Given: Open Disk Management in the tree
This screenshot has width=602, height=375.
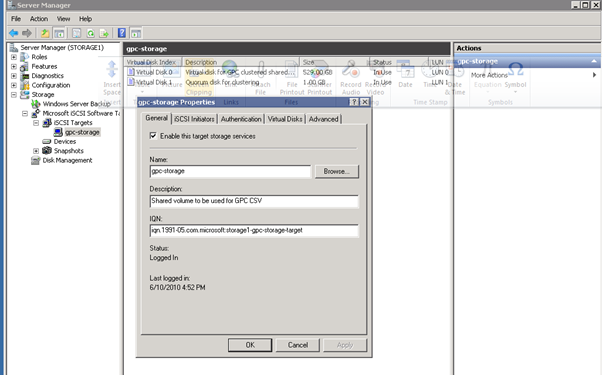Looking at the screenshot, I should [67, 160].
